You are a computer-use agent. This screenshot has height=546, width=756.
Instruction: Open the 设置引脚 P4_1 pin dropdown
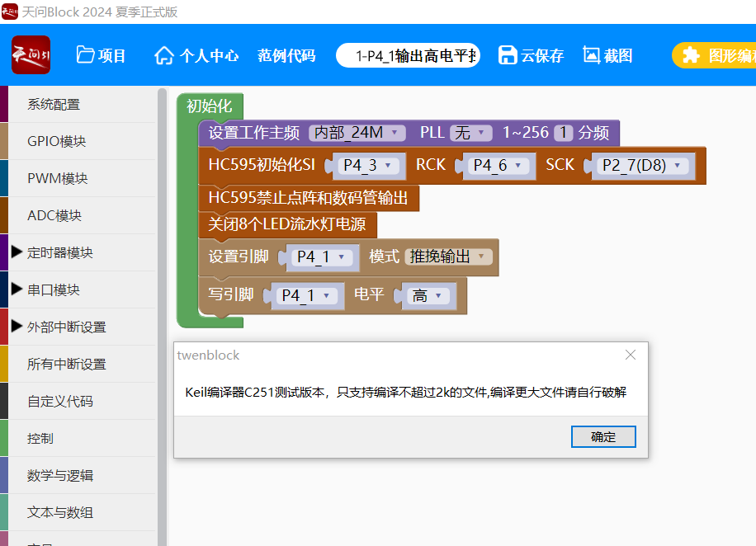pos(322,257)
